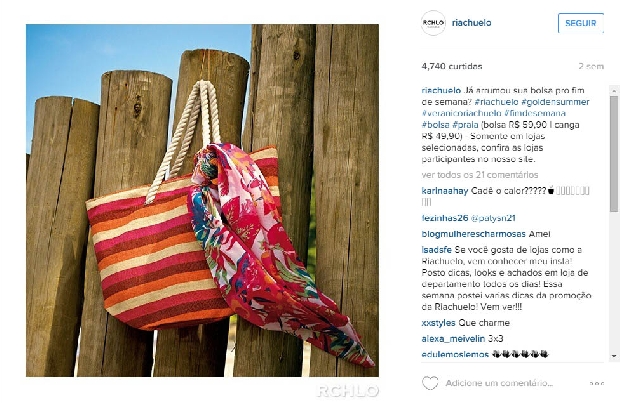Open the riachuelo profile avatar

(433, 23)
